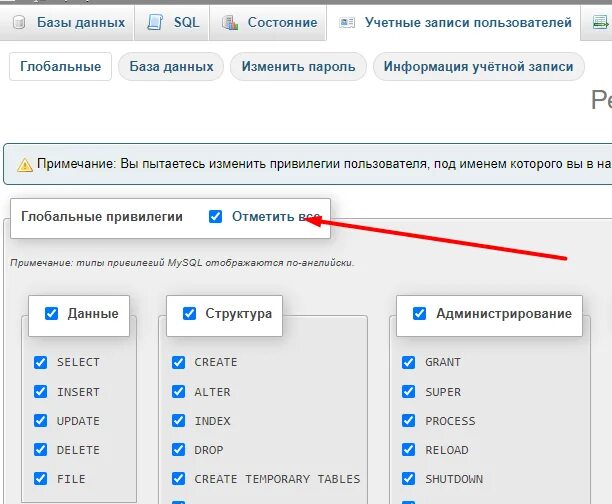Screen dimensions: 612x504
Task: Click the yellow warning triangle icon
Action: click(x=25, y=165)
